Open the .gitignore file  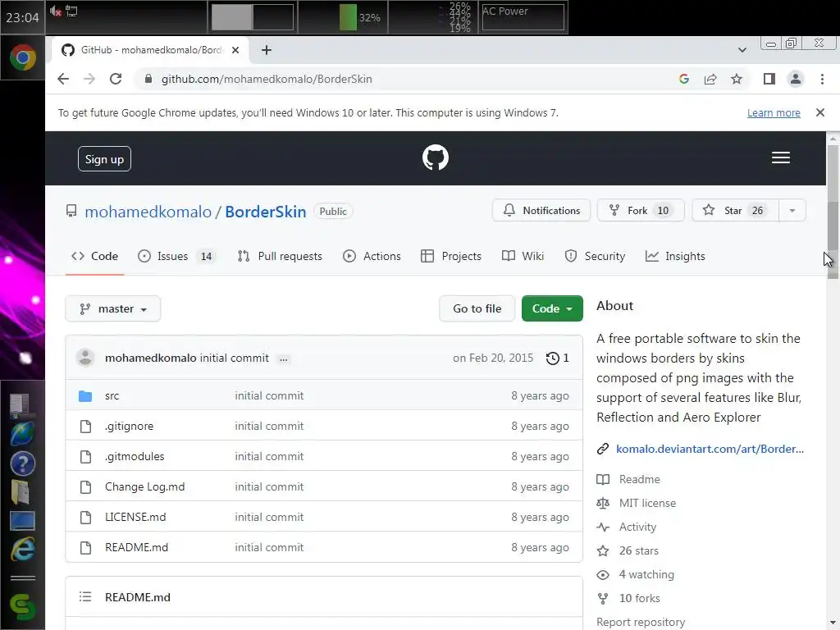129,426
